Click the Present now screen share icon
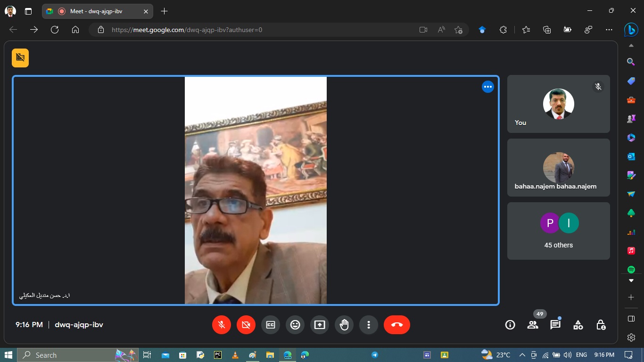This screenshot has height=362, width=644. coord(320,325)
